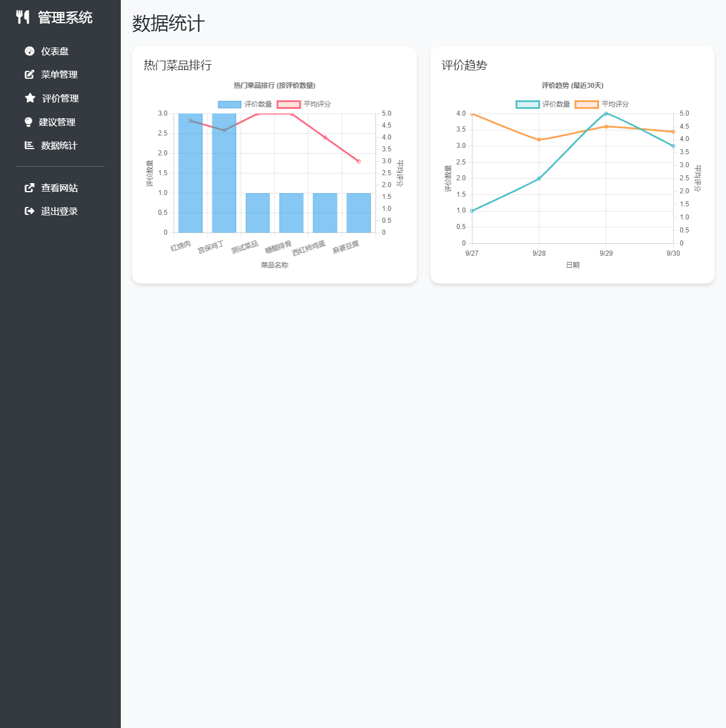The image size is (726, 728).
Task: Click the star icon for reviews
Action: [30, 98]
